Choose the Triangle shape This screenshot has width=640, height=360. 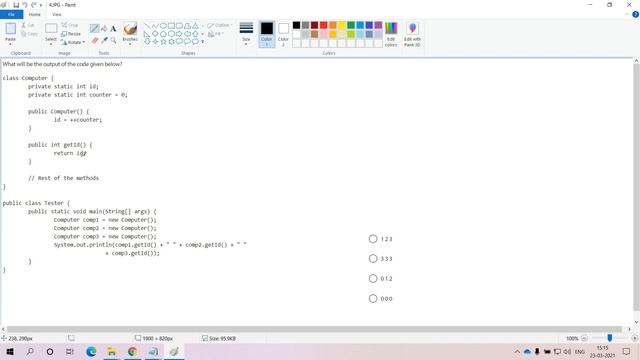point(195,26)
